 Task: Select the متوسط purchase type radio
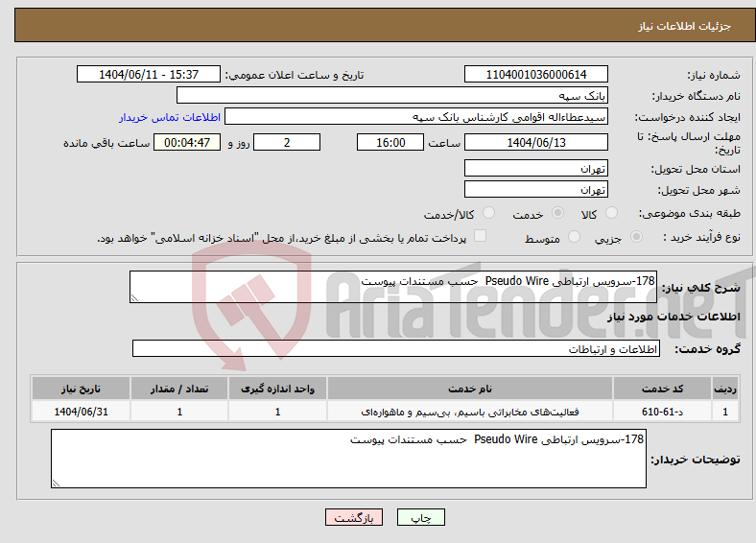574,236
